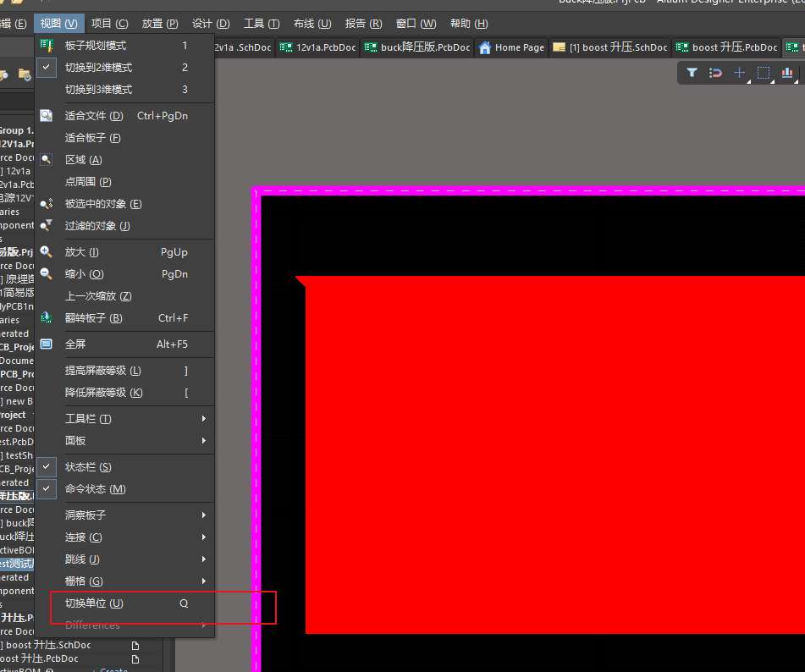Switch to the boost 升压.SchDoc tab
This screenshot has height=672, width=805.
[x=610, y=47]
